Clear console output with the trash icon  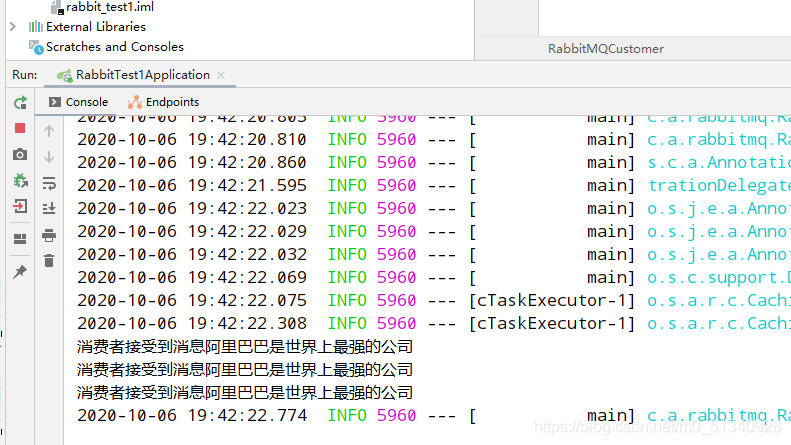(49, 261)
